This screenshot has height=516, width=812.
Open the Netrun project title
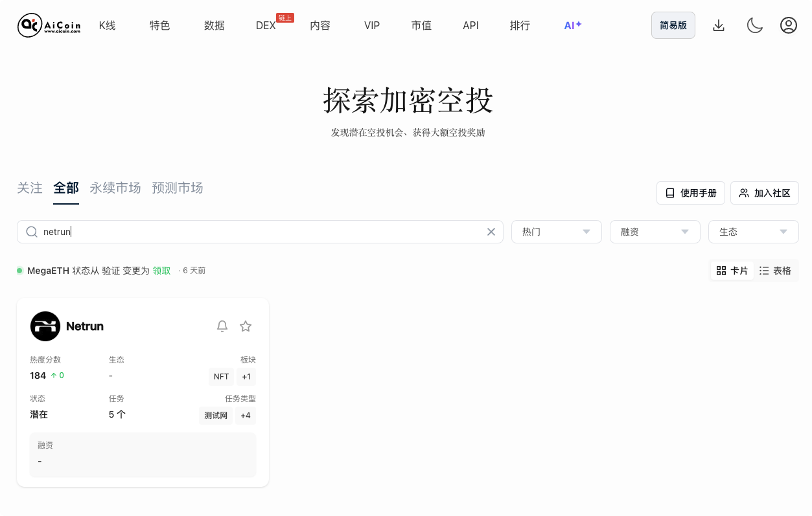coord(85,326)
